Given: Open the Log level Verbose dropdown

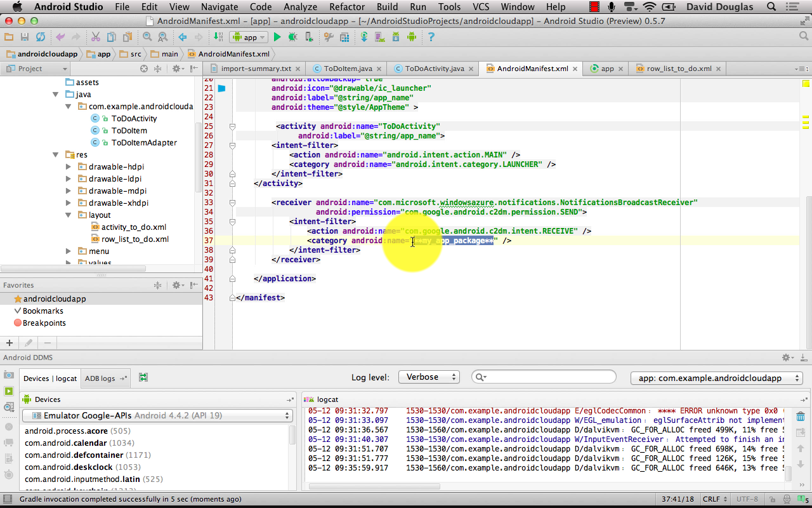Looking at the screenshot, I should (x=429, y=377).
